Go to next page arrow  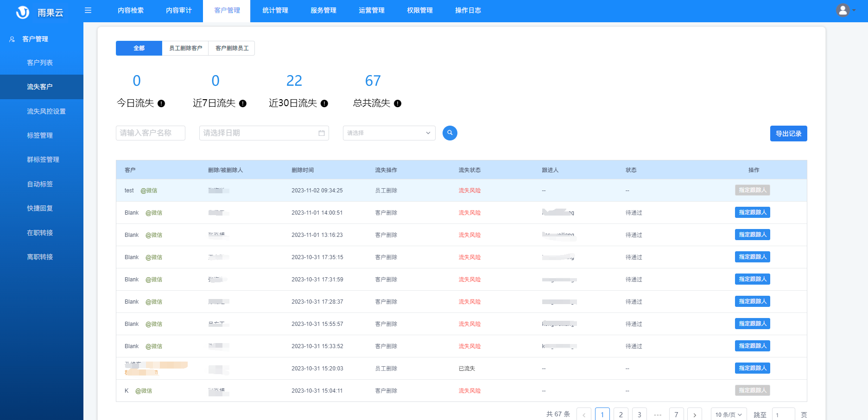click(695, 414)
